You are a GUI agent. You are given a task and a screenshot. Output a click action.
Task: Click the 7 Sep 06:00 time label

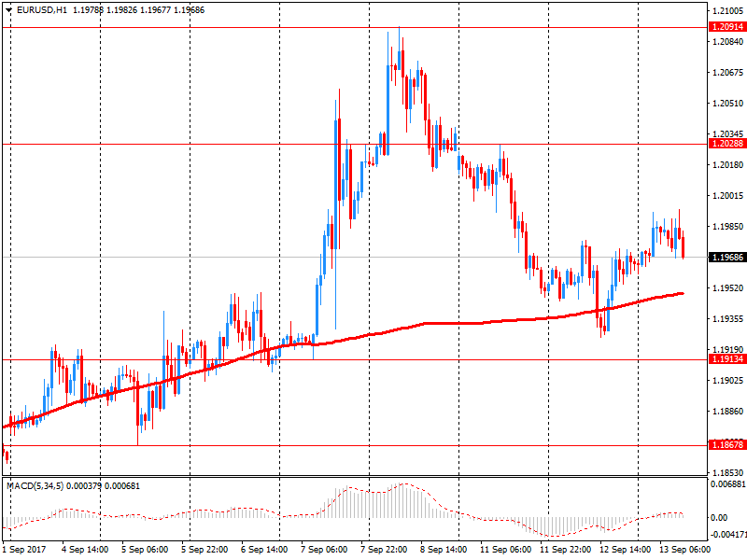324,550
